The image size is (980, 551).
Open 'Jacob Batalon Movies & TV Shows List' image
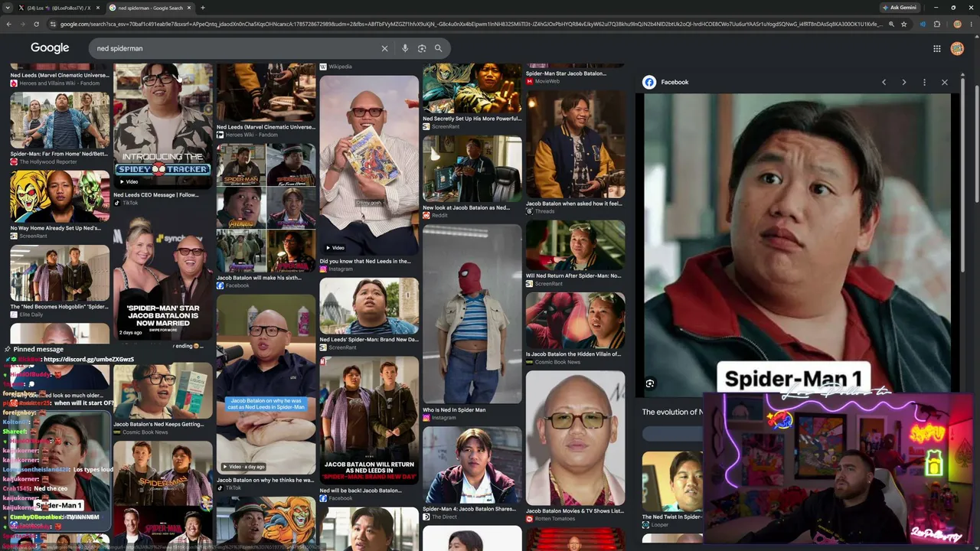[x=576, y=439]
